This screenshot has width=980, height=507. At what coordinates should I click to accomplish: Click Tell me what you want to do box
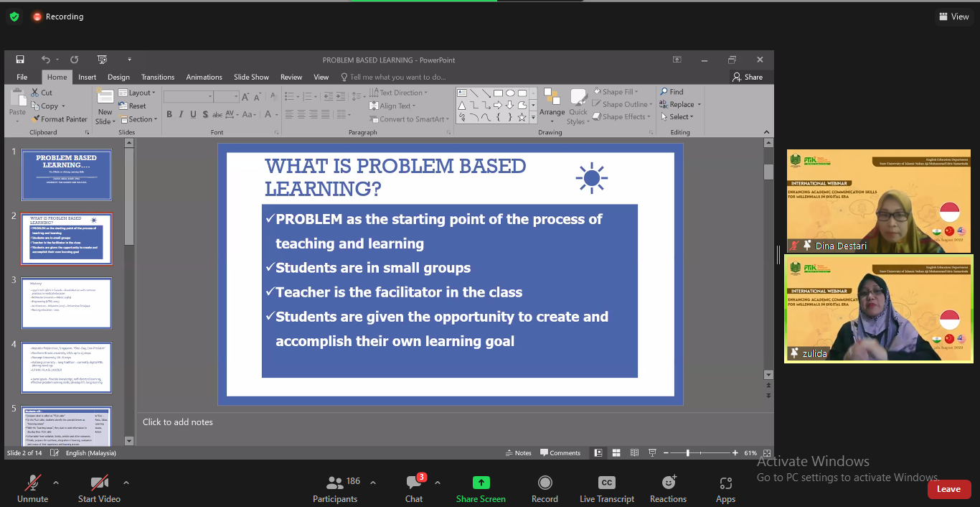pyautogui.click(x=393, y=77)
